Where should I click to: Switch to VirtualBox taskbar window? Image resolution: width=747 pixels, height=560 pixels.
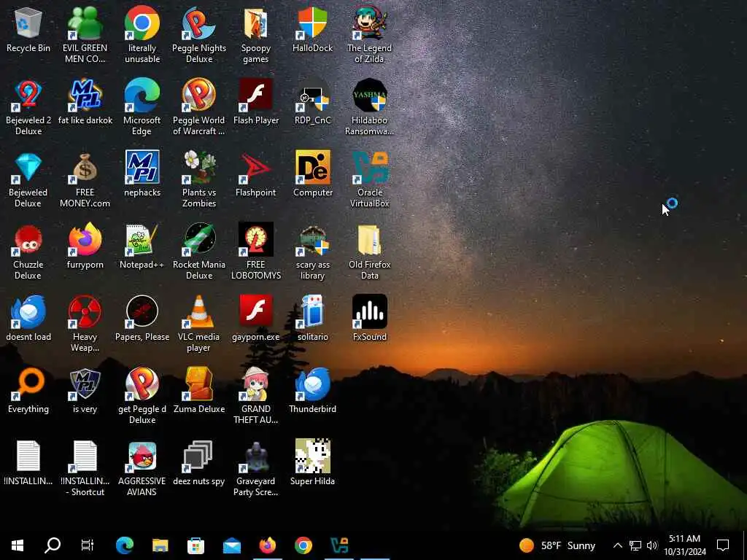pos(339,545)
